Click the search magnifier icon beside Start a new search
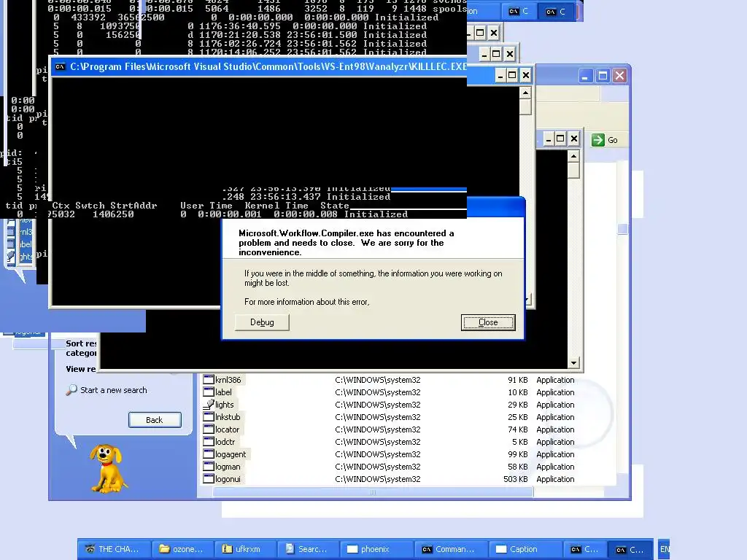Viewport: 747px width, 560px height. pos(71,390)
